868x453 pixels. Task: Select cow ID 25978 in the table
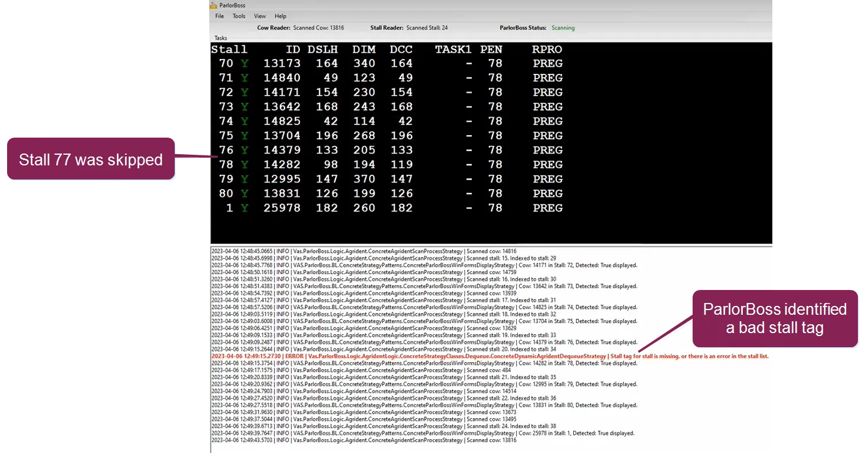click(282, 208)
